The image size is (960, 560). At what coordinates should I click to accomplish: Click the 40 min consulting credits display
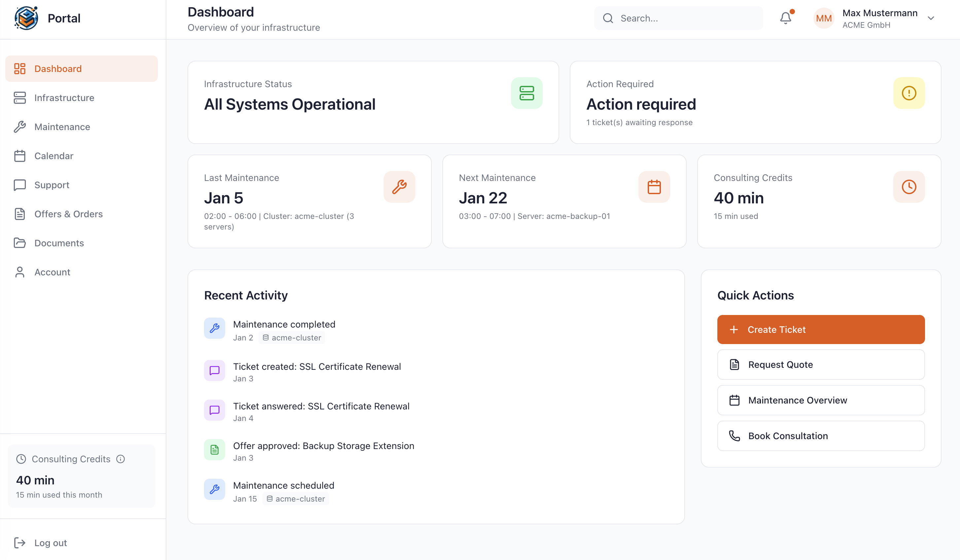click(35, 480)
